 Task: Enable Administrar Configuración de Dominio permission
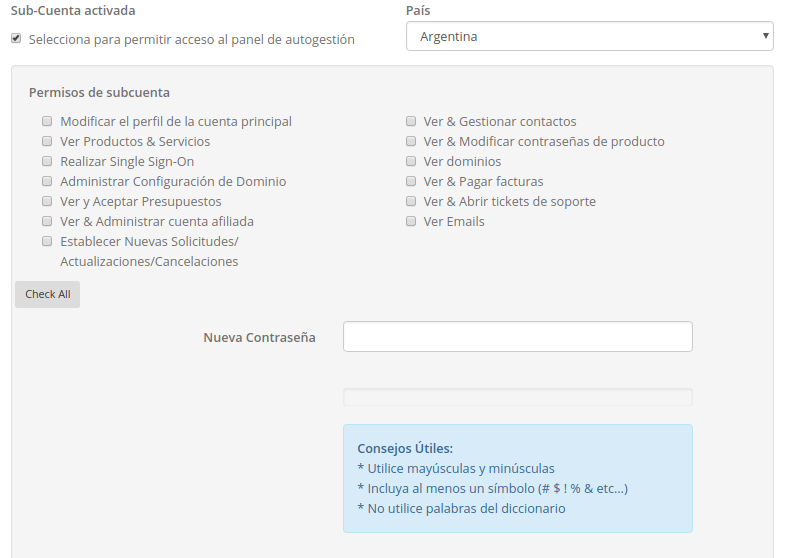(47, 181)
